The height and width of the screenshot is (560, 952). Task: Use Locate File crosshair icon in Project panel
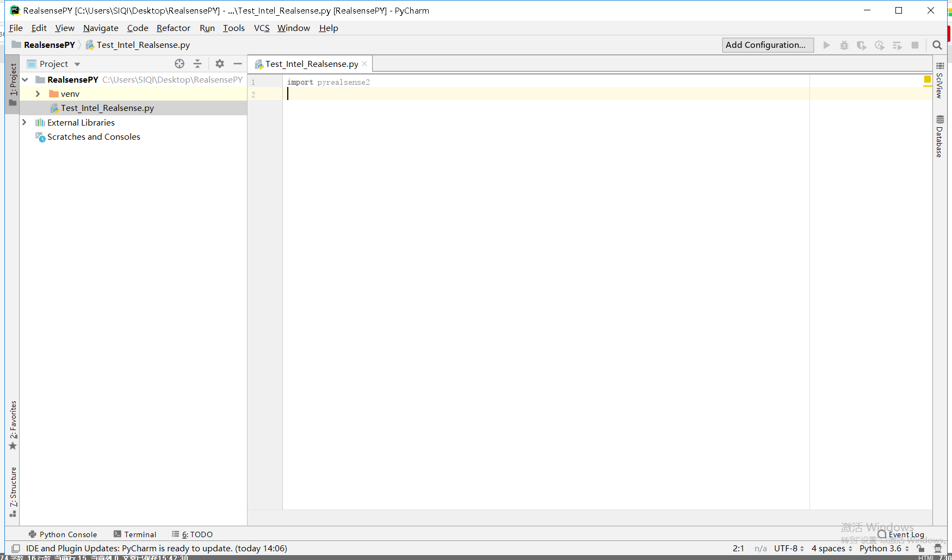click(x=180, y=64)
